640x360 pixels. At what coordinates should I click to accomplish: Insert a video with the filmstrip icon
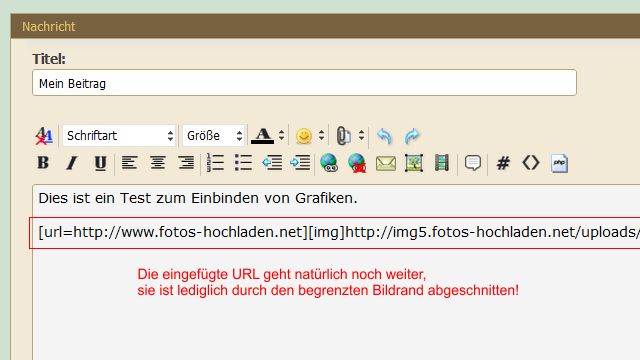tap(442, 163)
